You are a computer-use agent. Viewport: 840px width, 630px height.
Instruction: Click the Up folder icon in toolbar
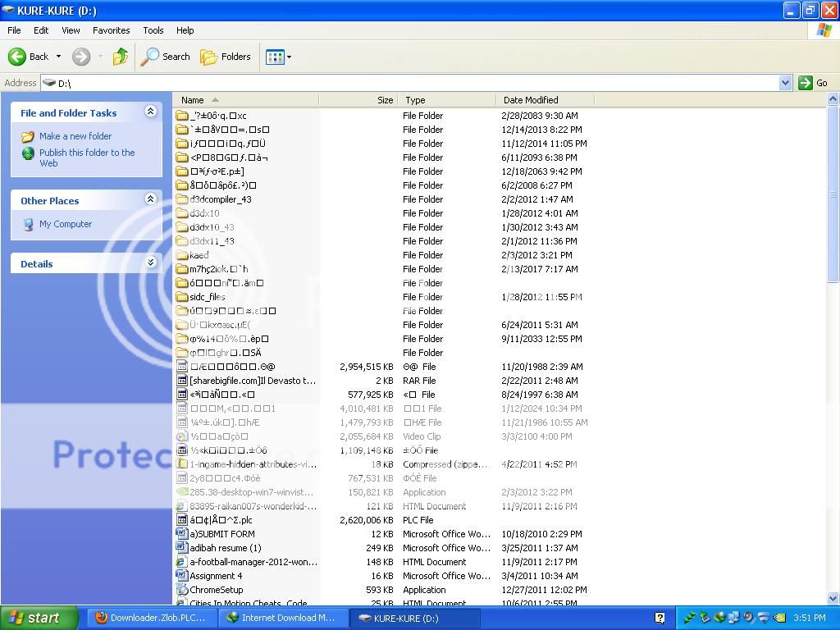(x=121, y=57)
